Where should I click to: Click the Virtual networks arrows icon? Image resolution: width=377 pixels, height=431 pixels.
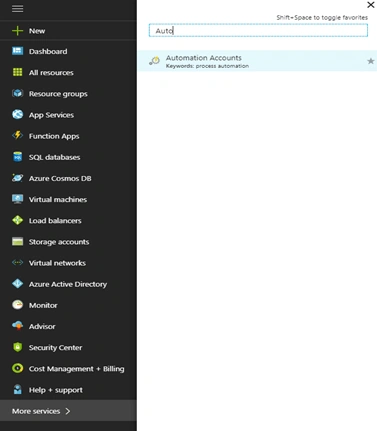click(17, 262)
